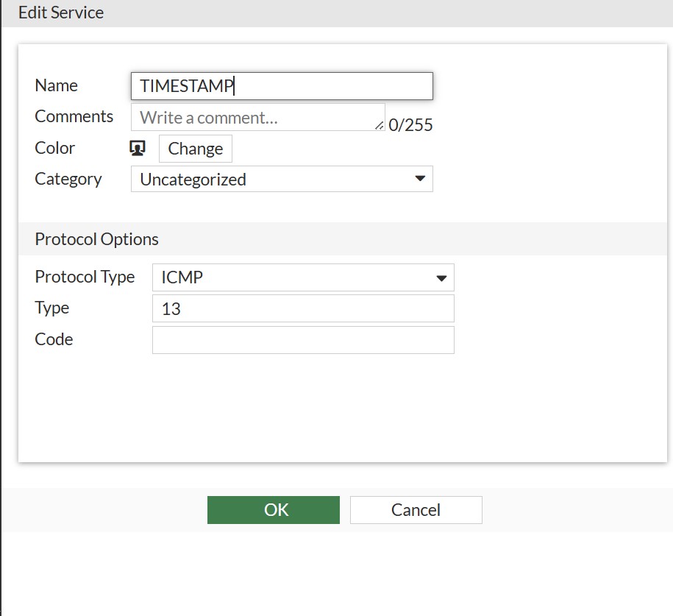Click the 0/255 character counter
This screenshot has width=673, height=616.
pos(410,125)
